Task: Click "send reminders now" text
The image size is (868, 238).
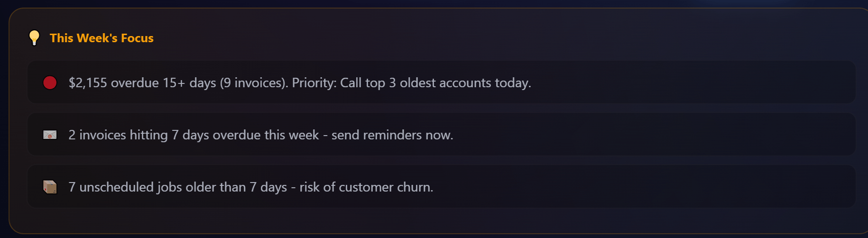Action: tap(392, 135)
